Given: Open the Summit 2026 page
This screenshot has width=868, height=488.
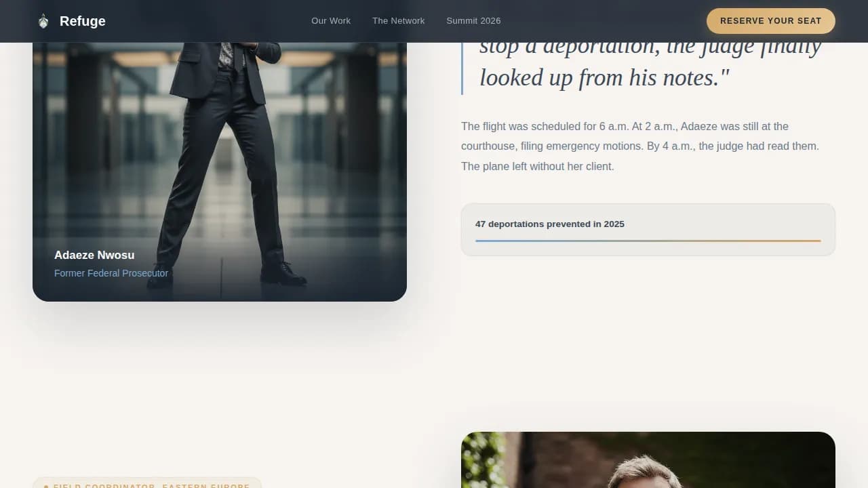Looking at the screenshot, I should point(473,21).
